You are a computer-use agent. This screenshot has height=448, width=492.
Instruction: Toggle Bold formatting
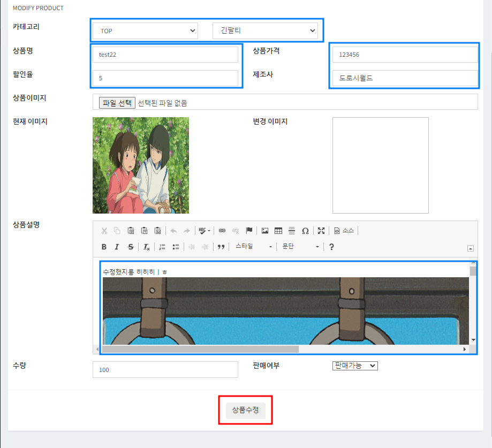[x=104, y=247]
